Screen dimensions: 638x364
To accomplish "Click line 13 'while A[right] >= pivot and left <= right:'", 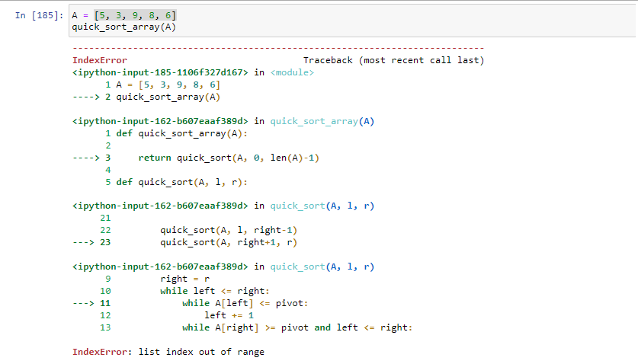I will coord(297,327).
